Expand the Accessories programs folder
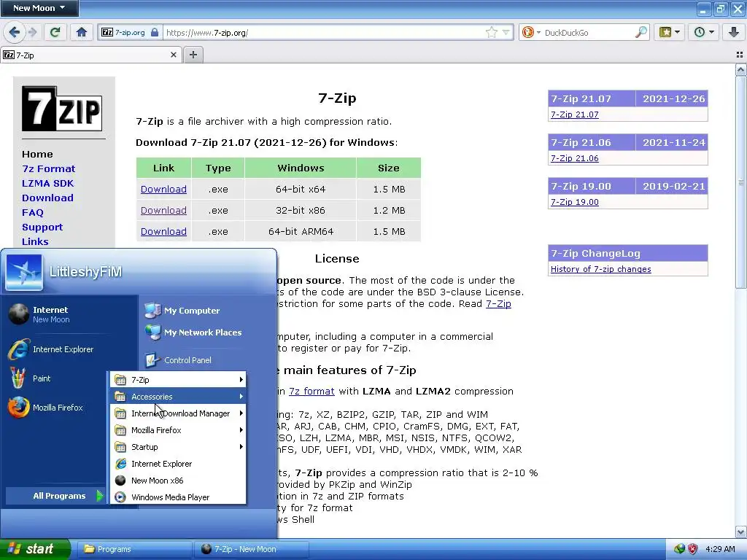Viewport: 747px width, 560px height. point(179,397)
